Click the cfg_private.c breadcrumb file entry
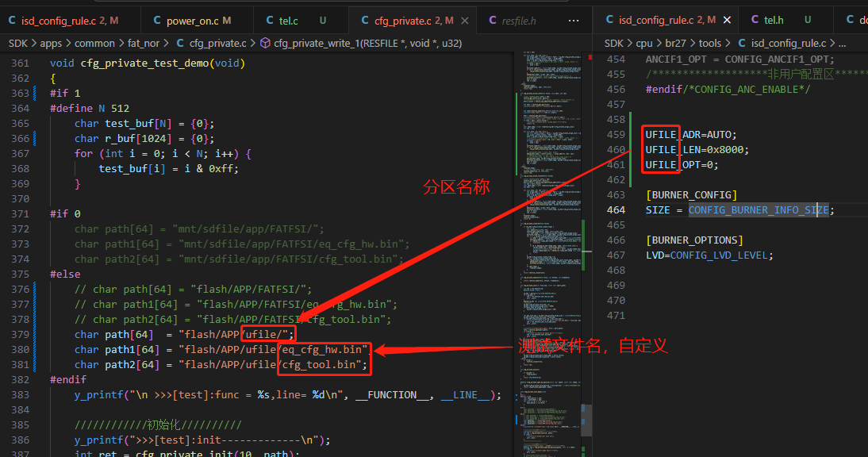Viewport: 868px width, 457px height. click(x=212, y=43)
